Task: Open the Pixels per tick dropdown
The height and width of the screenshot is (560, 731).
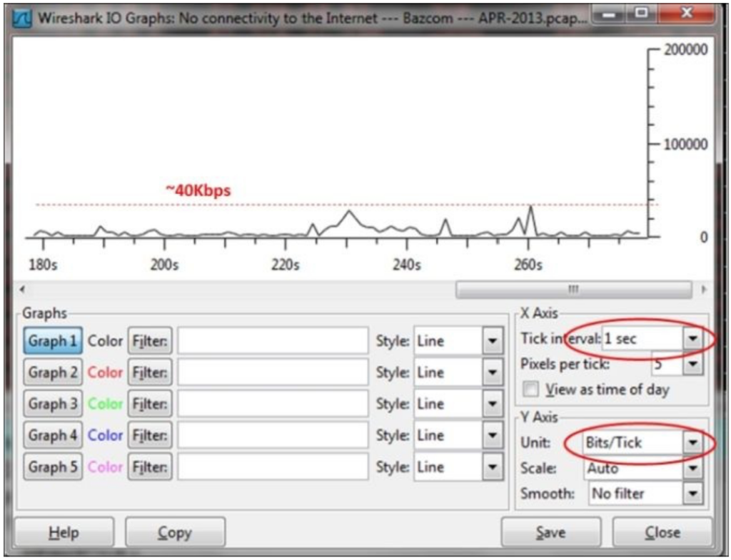Action: (677, 364)
